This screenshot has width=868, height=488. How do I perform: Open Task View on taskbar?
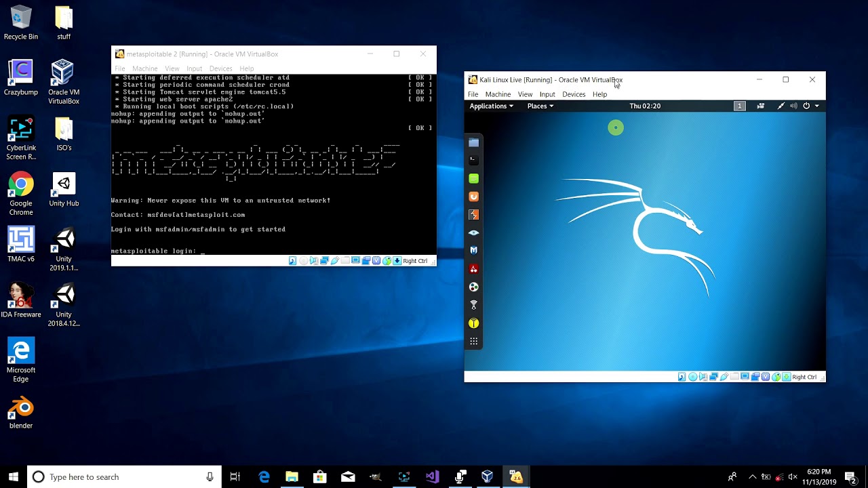coord(235,477)
